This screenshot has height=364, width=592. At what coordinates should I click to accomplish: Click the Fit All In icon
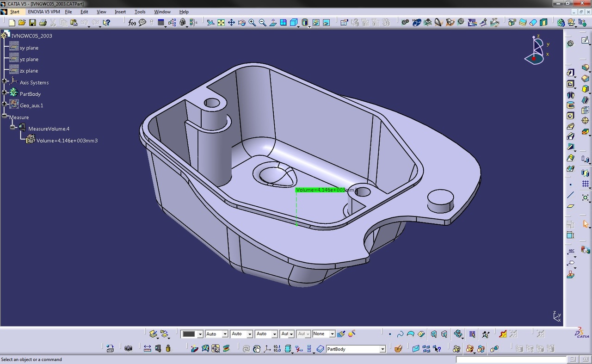pyautogui.click(x=221, y=22)
